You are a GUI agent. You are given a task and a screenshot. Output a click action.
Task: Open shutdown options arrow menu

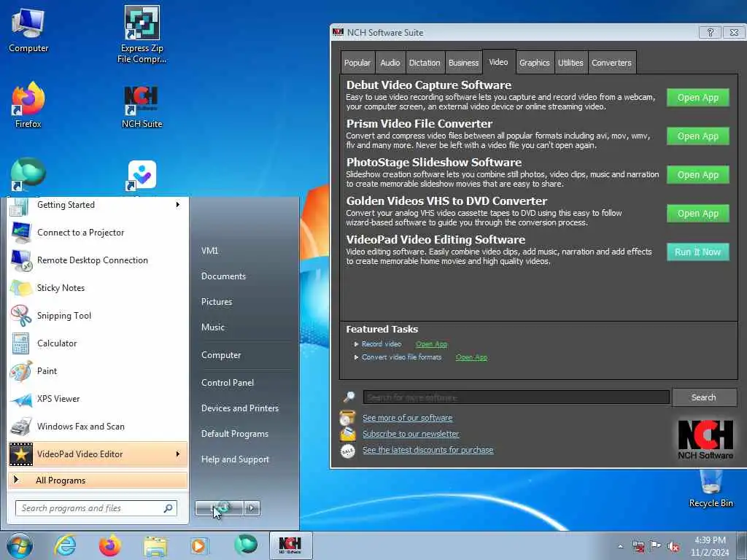point(252,508)
